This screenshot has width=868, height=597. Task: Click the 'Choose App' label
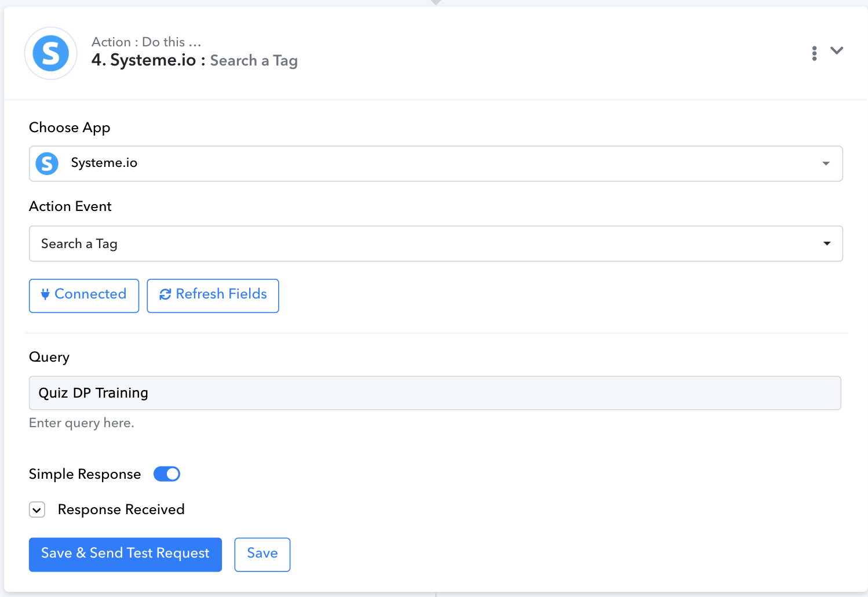(x=70, y=128)
